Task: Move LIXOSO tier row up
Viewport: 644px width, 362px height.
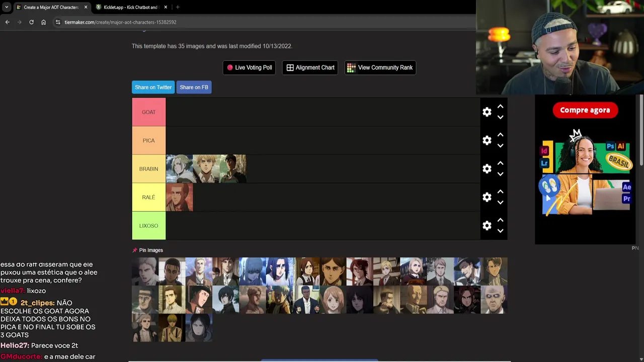Action: (x=500, y=220)
